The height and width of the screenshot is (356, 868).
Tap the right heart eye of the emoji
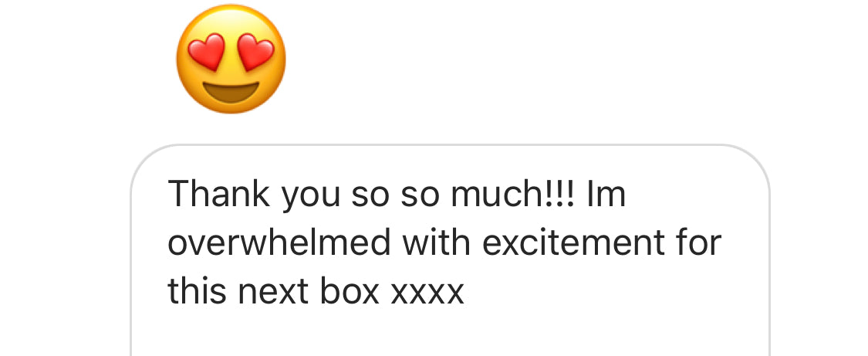point(255,51)
